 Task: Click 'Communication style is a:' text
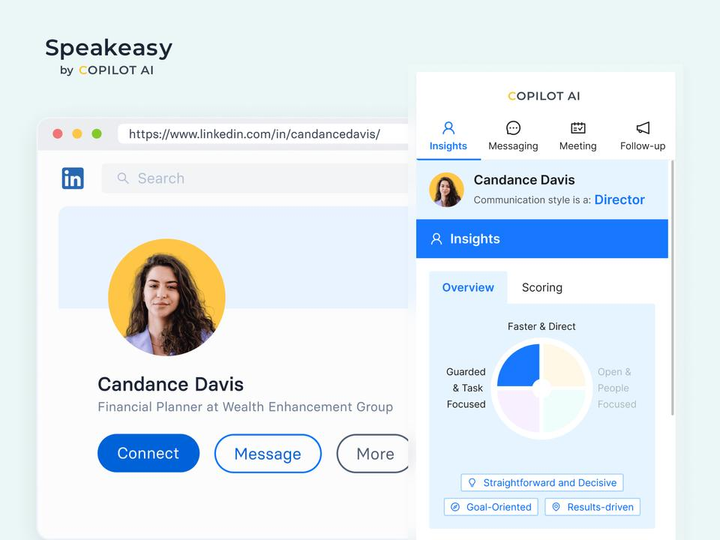tap(532, 200)
